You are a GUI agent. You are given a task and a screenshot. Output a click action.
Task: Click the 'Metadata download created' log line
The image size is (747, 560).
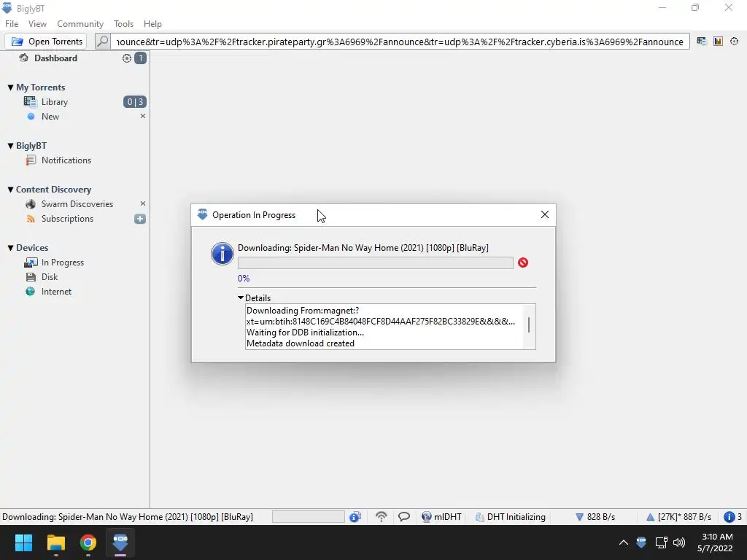300,344
